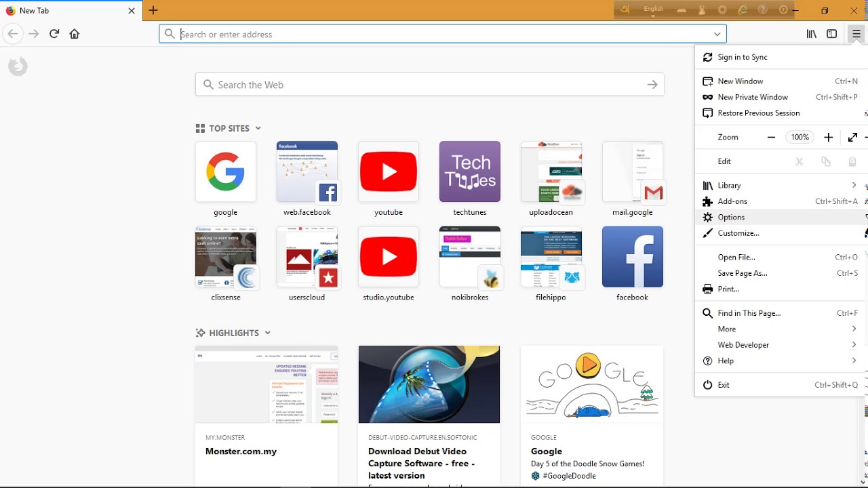Select Find in This Page...

click(x=781, y=313)
